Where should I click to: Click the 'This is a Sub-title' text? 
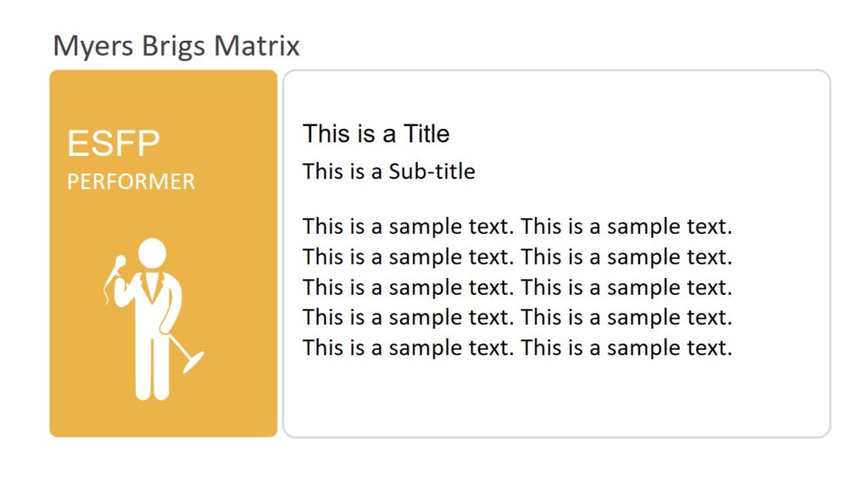tap(388, 171)
